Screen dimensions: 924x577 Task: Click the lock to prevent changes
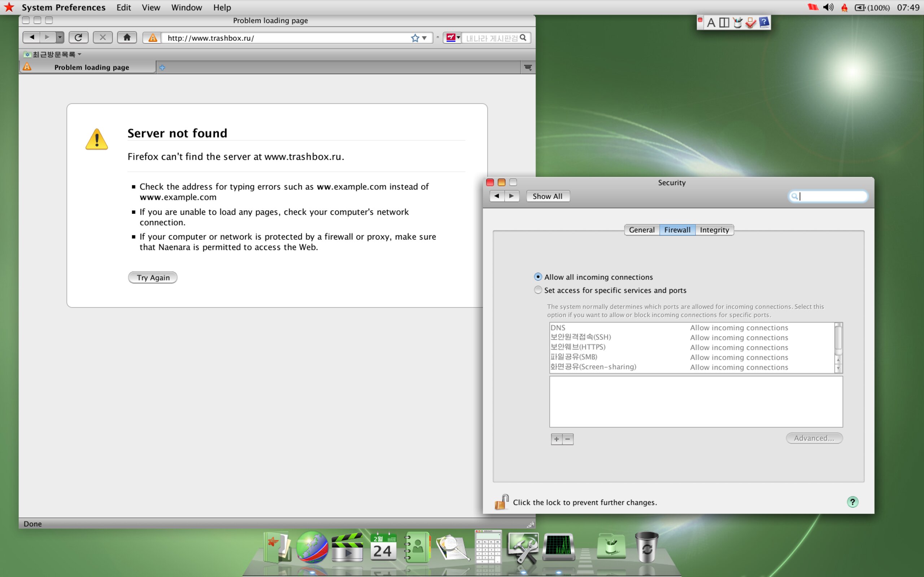pyautogui.click(x=502, y=502)
